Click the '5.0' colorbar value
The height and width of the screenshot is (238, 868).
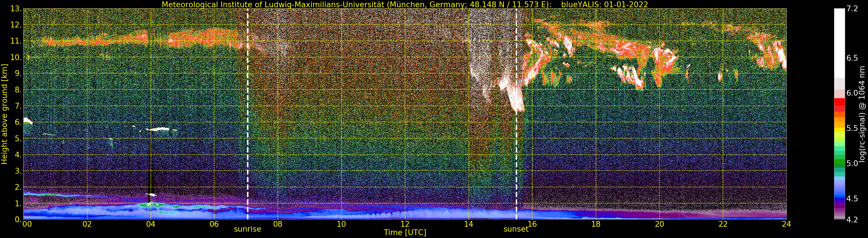pyautogui.click(x=852, y=163)
